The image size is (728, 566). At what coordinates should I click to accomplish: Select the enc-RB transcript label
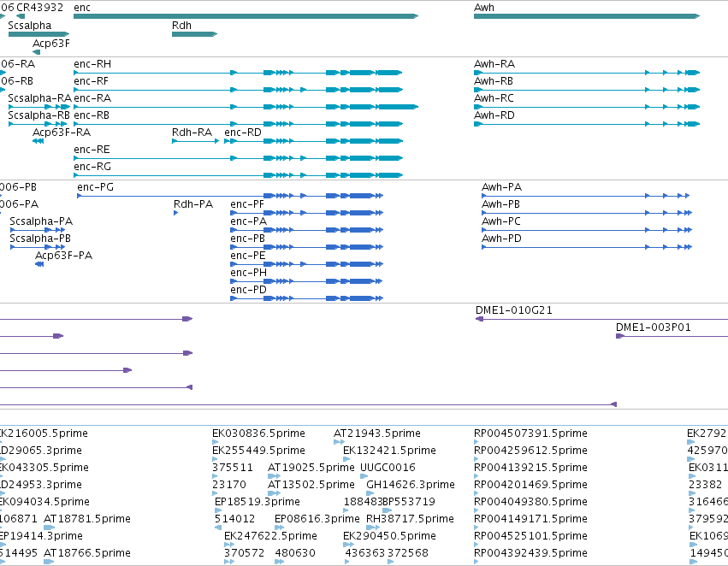click(92, 115)
